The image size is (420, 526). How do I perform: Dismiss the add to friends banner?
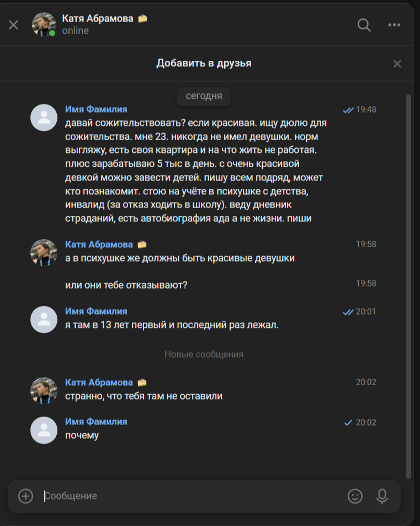[397, 64]
